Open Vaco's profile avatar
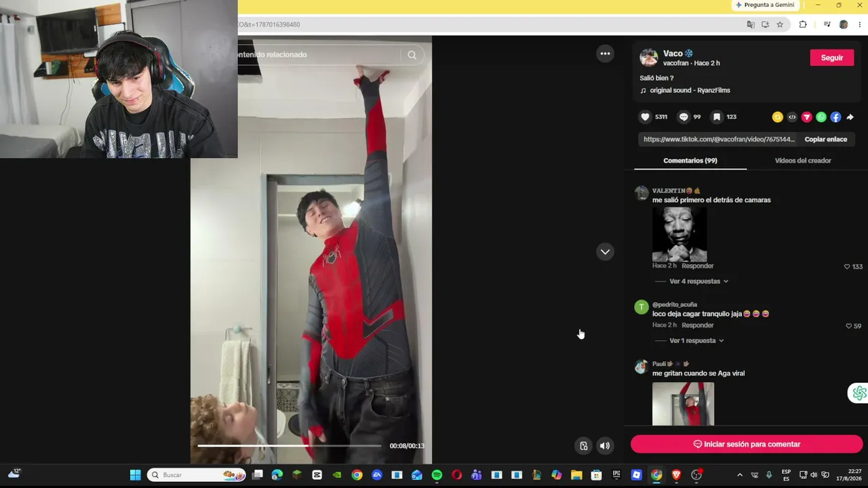Image resolution: width=868 pixels, height=488 pixels. pyautogui.click(x=649, y=58)
